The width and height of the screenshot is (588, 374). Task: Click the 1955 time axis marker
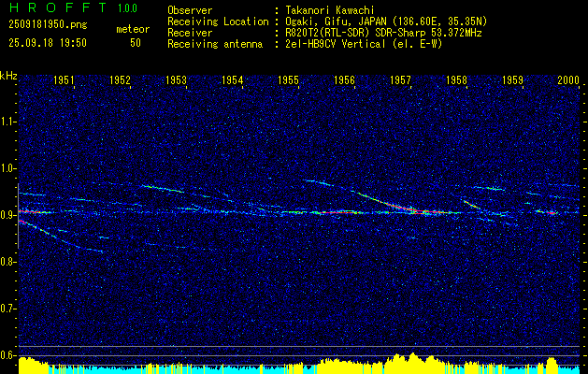tap(288, 79)
